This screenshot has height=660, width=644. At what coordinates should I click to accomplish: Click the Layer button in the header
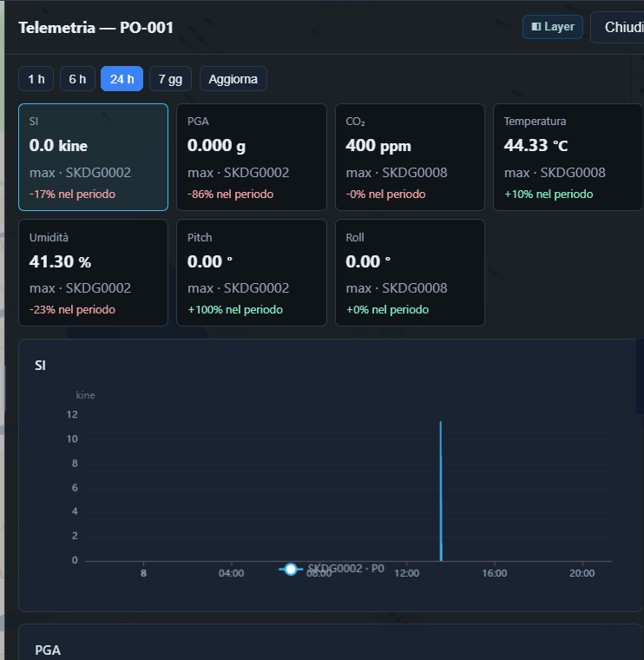coord(552,27)
